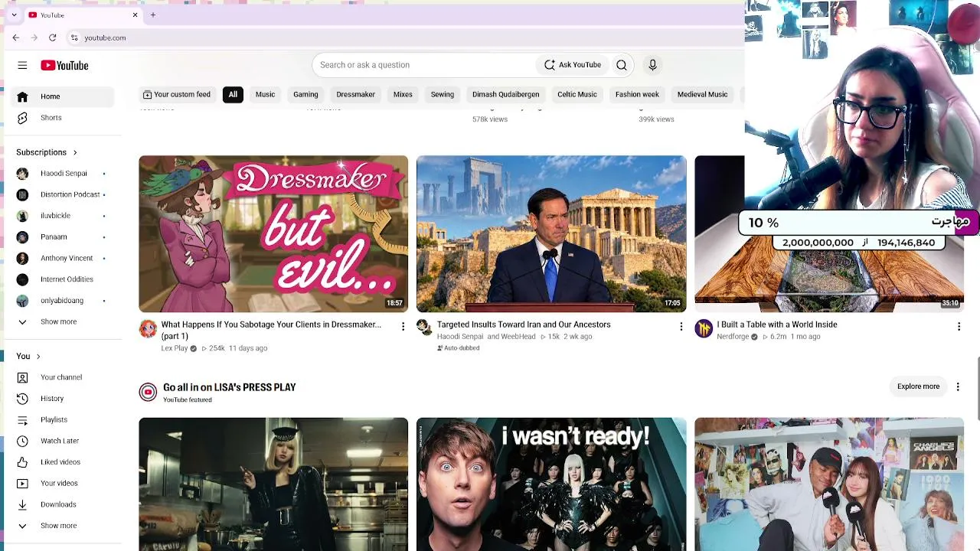
Task: Open a new browser tab
Action: [x=152, y=15]
